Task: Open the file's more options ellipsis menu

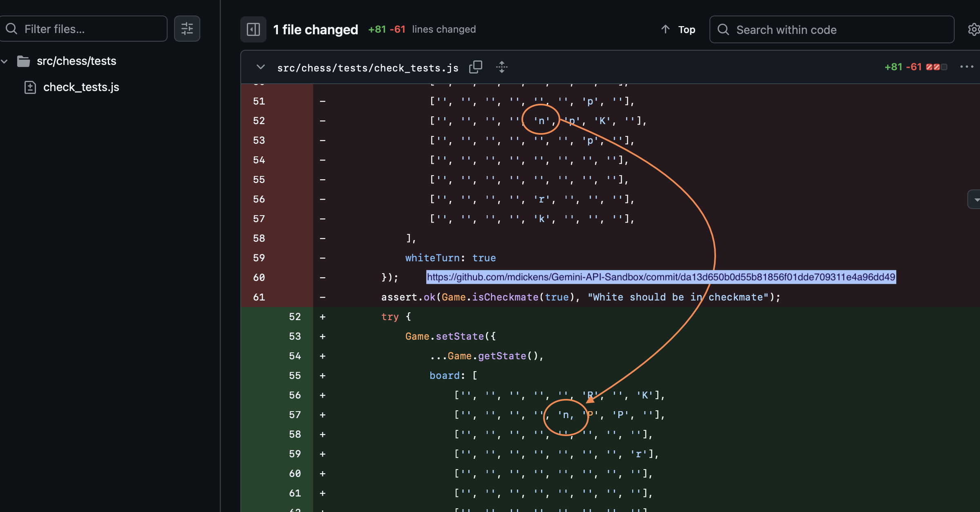Action: pyautogui.click(x=967, y=67)
